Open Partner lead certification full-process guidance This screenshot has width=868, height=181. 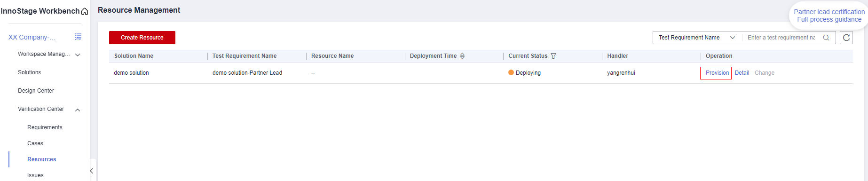click(829, 16)
